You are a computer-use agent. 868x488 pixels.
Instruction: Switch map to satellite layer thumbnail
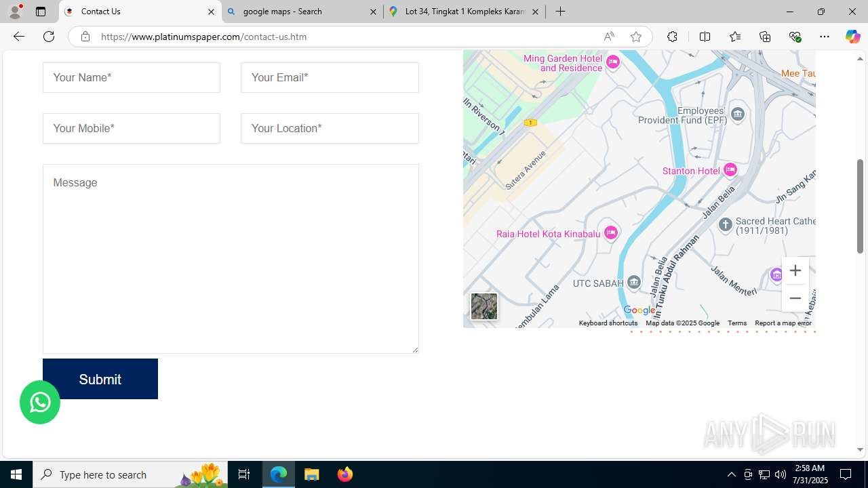(484, 306)
